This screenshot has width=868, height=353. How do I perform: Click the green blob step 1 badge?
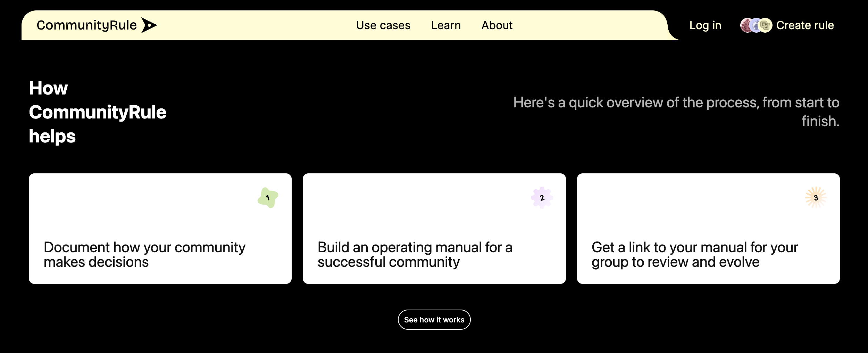[x=268, y=198]
